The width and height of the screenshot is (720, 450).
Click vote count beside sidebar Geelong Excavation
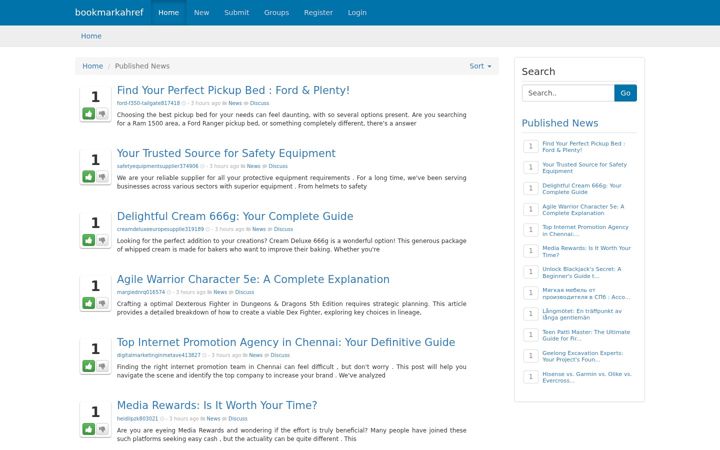[531, 356]
